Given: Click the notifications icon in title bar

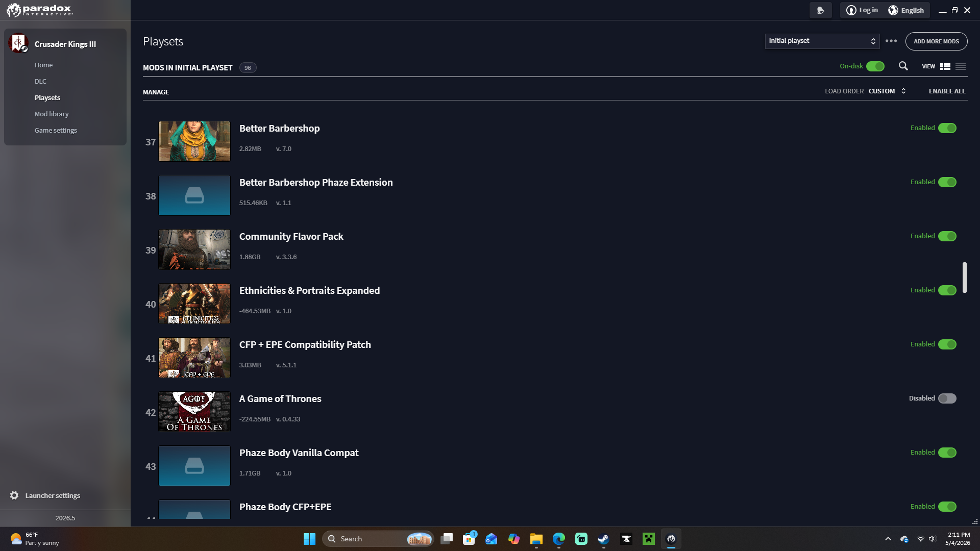Looking at the screenshot, I should [821, 10].
